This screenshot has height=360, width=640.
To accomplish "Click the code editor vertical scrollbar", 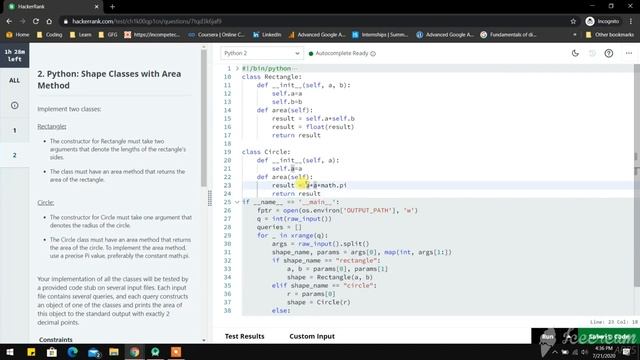I will [637, 176].
